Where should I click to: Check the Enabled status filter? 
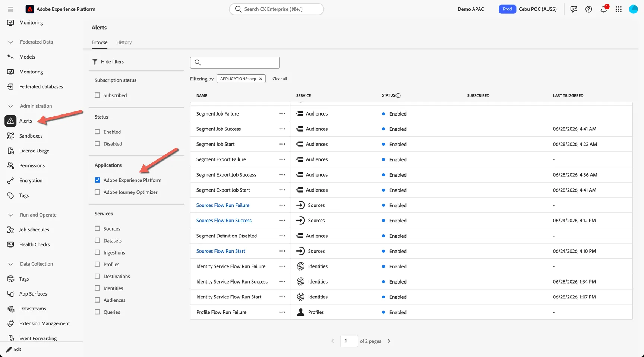click(x=97, y=132)
